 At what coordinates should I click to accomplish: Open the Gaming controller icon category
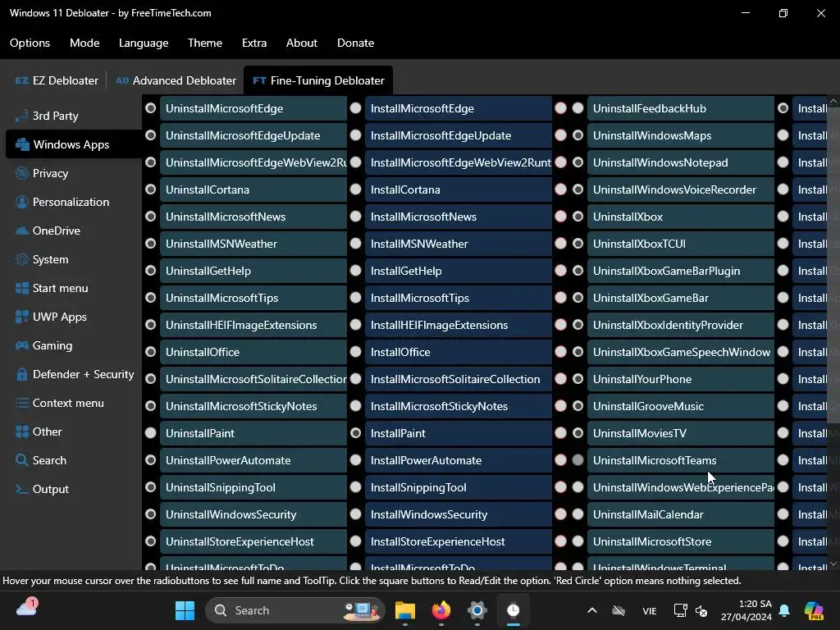(x=22, y=345)
